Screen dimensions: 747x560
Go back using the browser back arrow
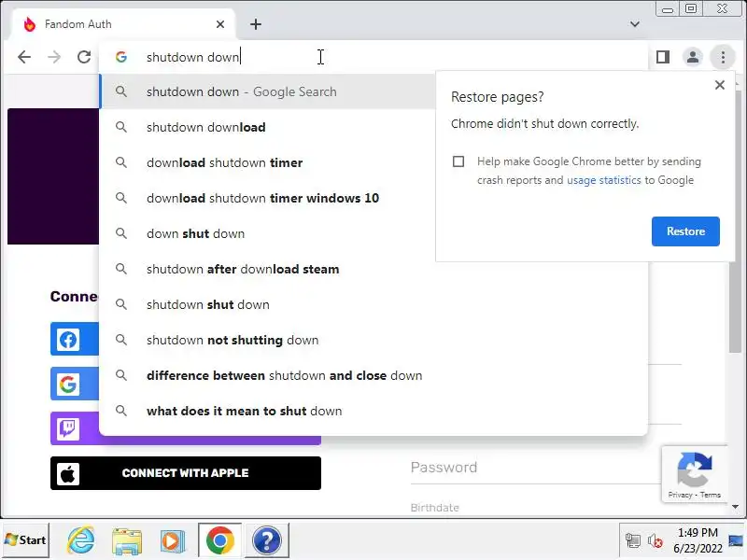24,57
